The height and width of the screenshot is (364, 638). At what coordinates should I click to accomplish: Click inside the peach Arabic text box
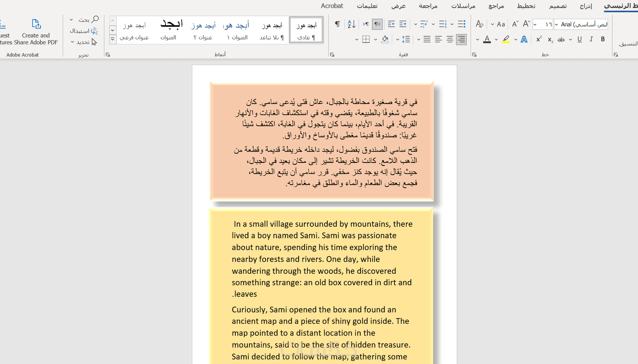pos(322,141)
